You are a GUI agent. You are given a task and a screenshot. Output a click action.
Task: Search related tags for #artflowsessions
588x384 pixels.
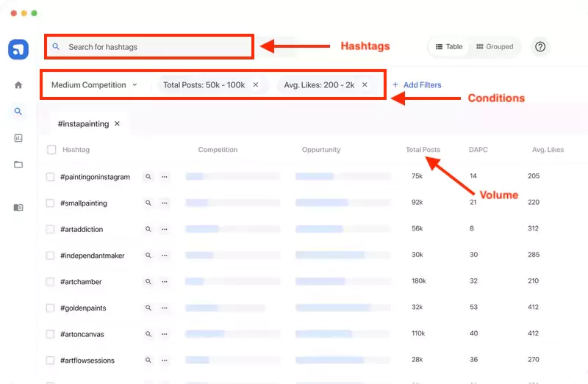pyautogui.click(x=148, y=361)
